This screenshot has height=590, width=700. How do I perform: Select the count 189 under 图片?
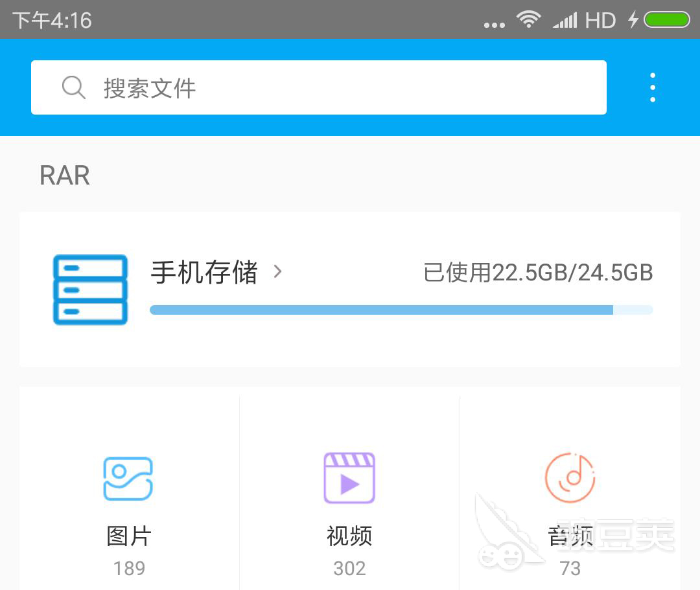tap(129, 568)
